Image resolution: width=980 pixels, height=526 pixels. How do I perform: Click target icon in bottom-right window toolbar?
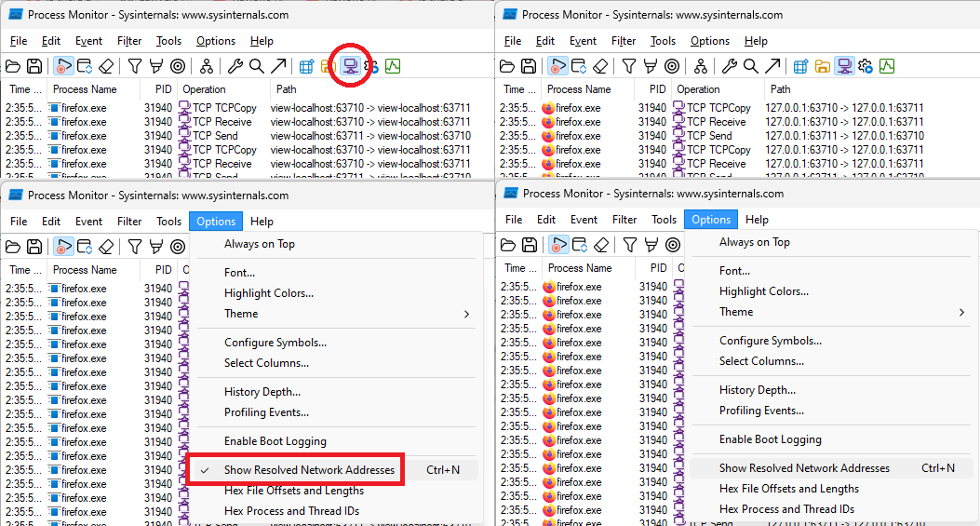point(673,245)
